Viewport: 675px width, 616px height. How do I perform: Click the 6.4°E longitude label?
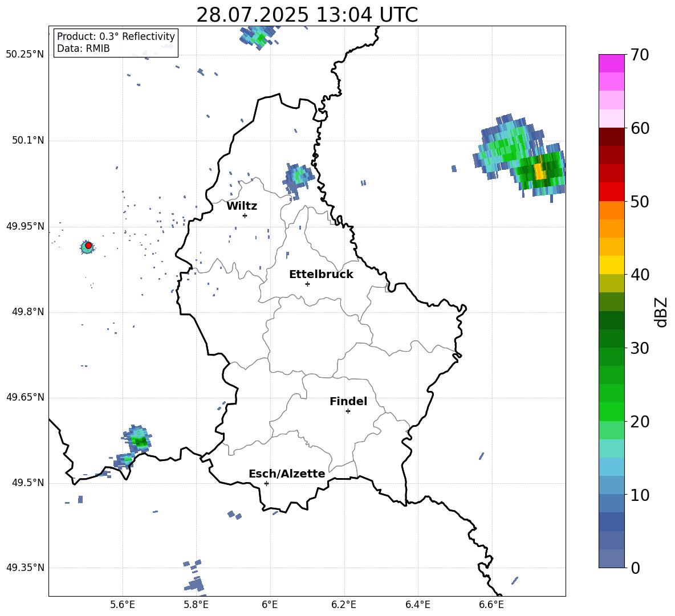click(x=417, y=605)
